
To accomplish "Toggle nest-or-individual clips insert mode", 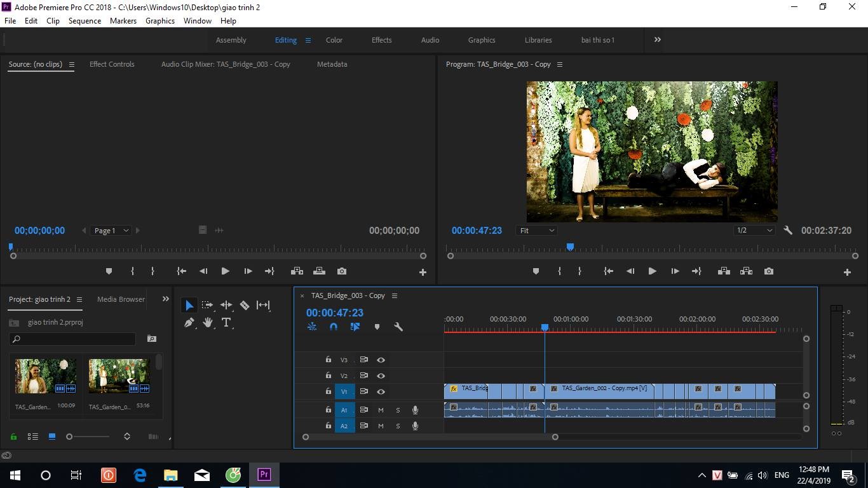I will [x=312, y=327].
